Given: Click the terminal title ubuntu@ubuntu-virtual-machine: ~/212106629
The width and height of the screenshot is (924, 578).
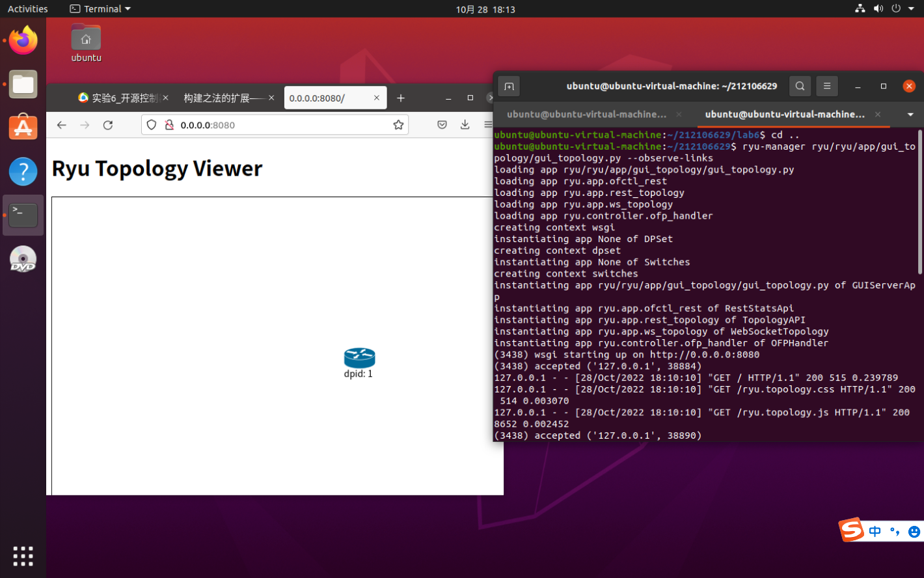Looking at the screenshot, I should [672, 86].
